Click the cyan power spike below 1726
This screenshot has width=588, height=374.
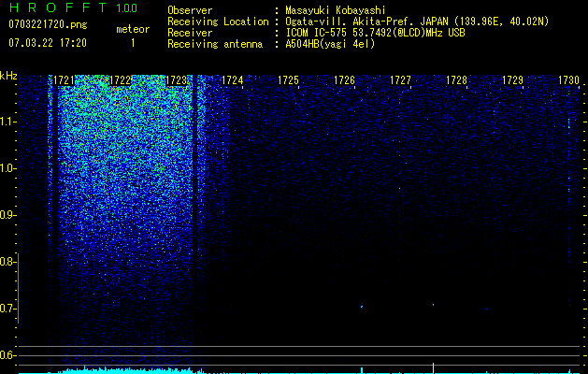coord(362,370)
